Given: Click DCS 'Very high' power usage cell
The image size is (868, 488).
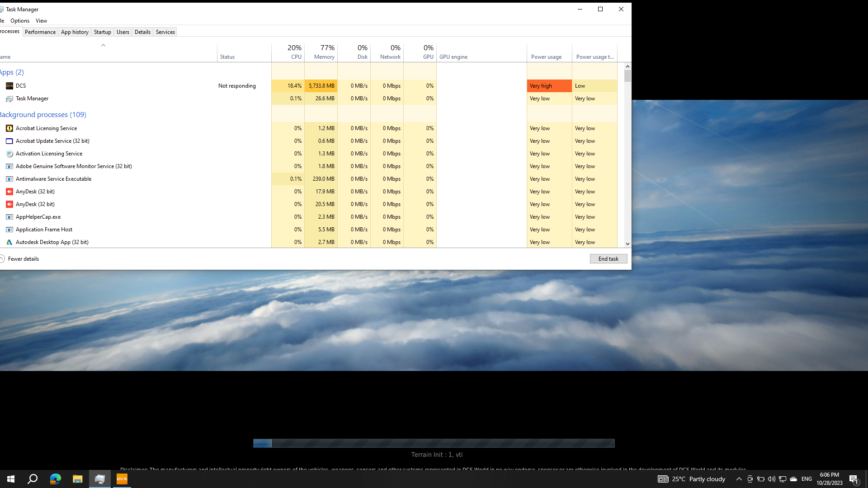Looking at the screenshot, I should pos(549,86).
